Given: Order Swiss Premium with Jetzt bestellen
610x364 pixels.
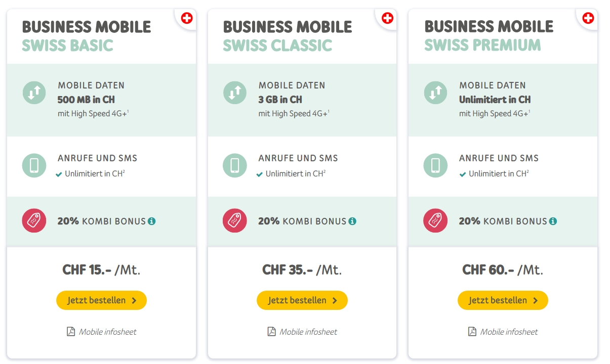Looking at the screenshot, I should click(503, 300).
